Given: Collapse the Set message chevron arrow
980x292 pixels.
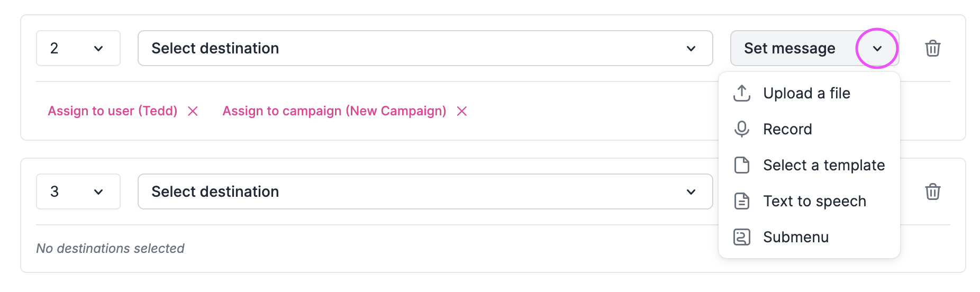Looking at the screenshot, I should pos(877,49).
